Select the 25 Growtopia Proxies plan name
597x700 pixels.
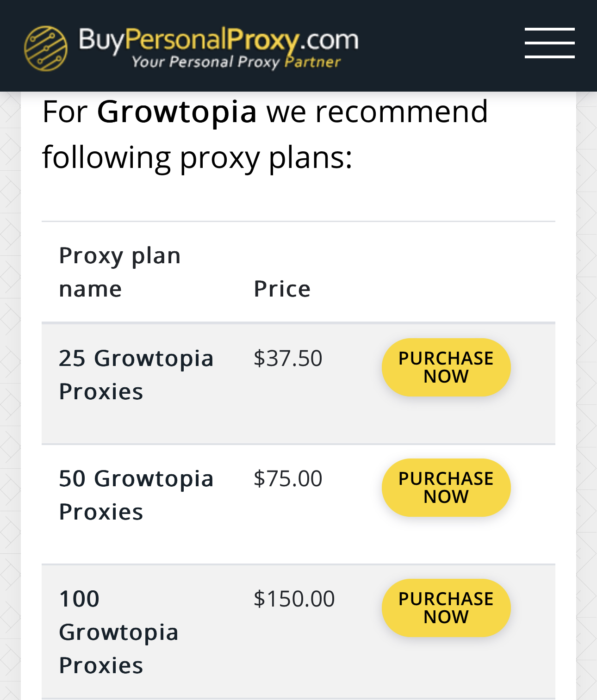click(x=136, y=375)
